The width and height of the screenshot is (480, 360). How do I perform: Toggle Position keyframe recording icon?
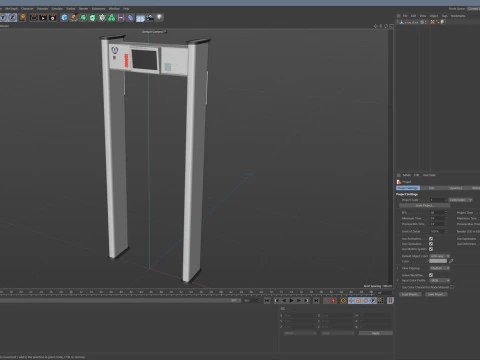(351, 301)
